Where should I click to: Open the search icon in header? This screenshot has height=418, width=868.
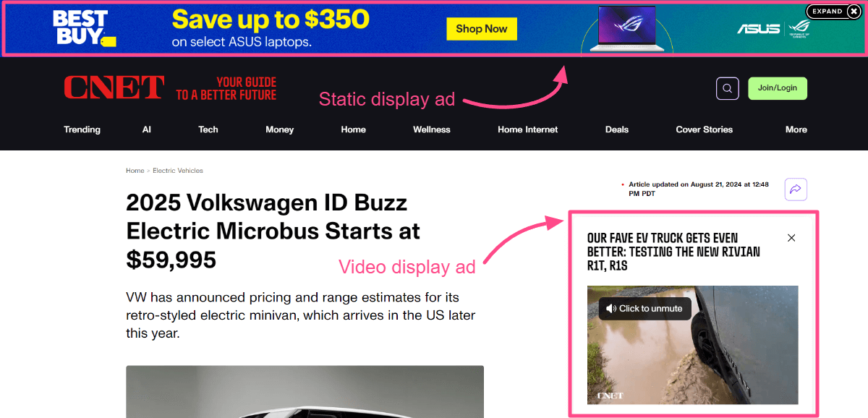point(727,88)
